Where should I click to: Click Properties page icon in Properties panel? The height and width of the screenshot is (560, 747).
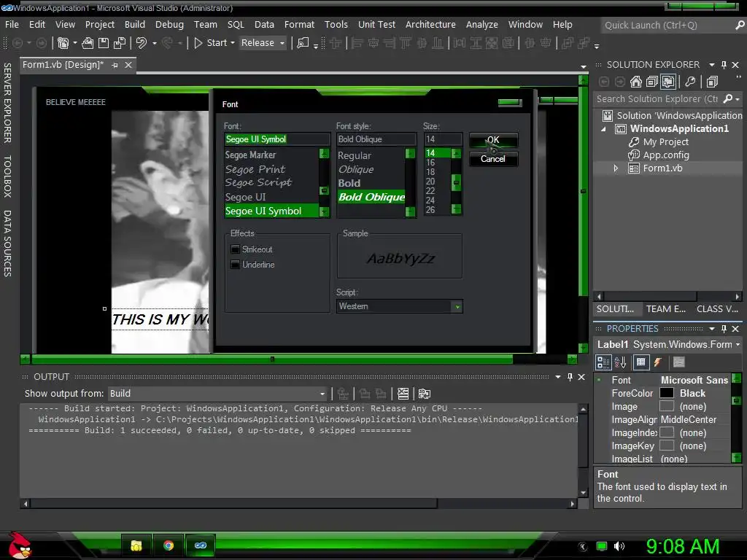click(x=640, y=362)
